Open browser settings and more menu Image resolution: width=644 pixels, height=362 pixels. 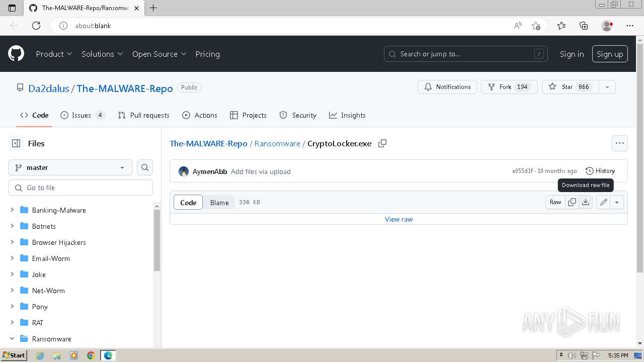[630, 26]
